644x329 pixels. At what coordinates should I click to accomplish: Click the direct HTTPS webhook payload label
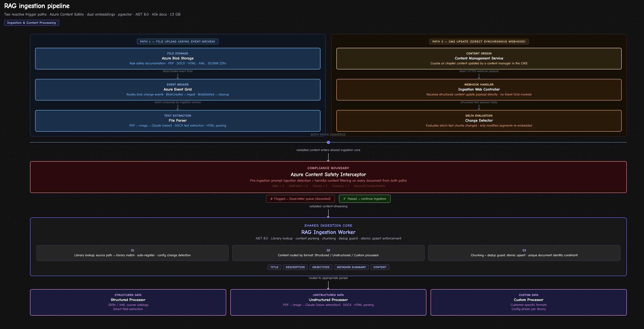point(479,71)
